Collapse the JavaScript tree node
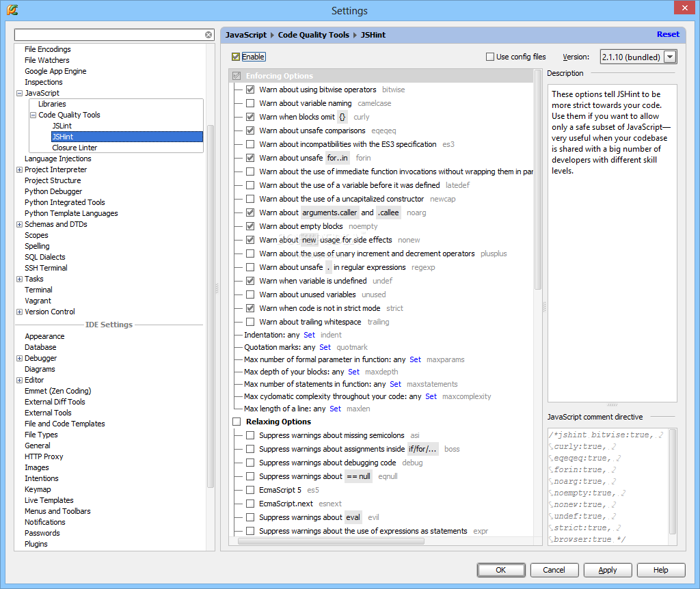The image size is (700, 589). pyautogui.click(x=19, y=93)
